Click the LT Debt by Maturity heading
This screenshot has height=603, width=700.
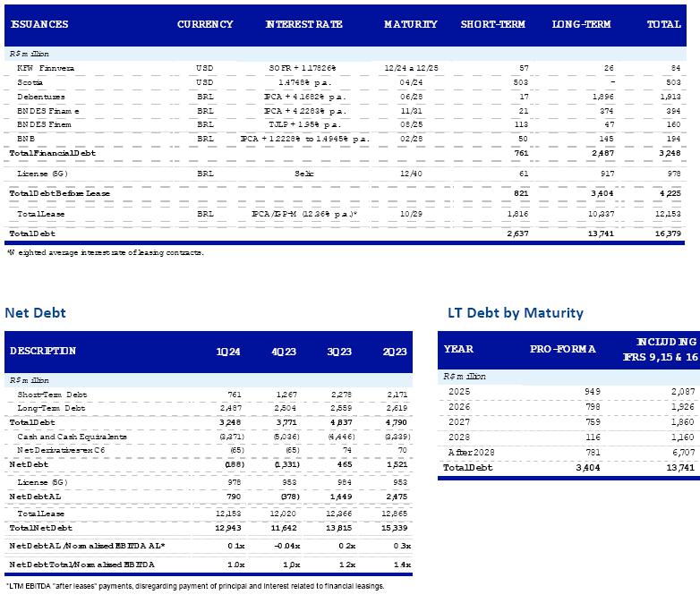point(515,313)
